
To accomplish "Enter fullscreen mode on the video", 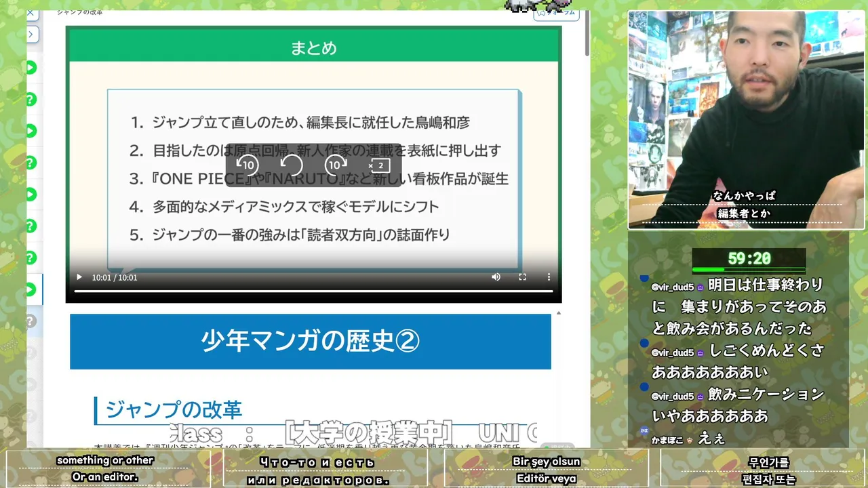I will tap(522, 277).
